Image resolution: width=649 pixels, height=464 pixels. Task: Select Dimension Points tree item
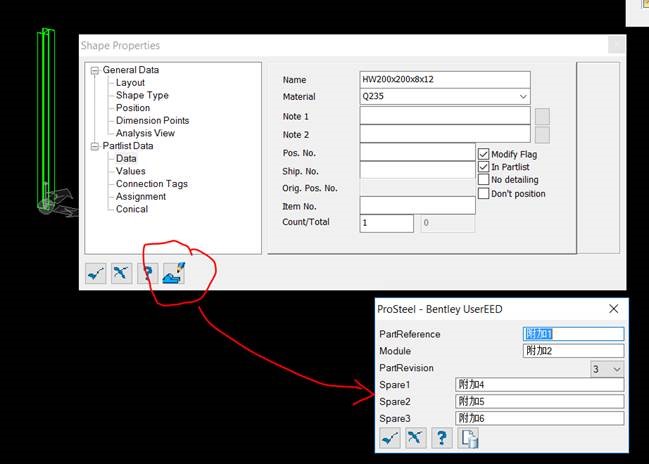click(152, 120)
